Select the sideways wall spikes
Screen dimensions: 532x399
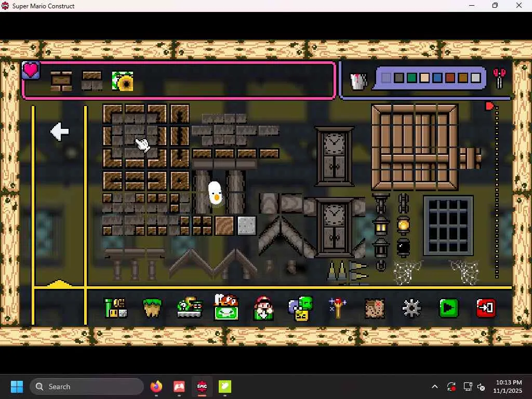pos(358,271)
